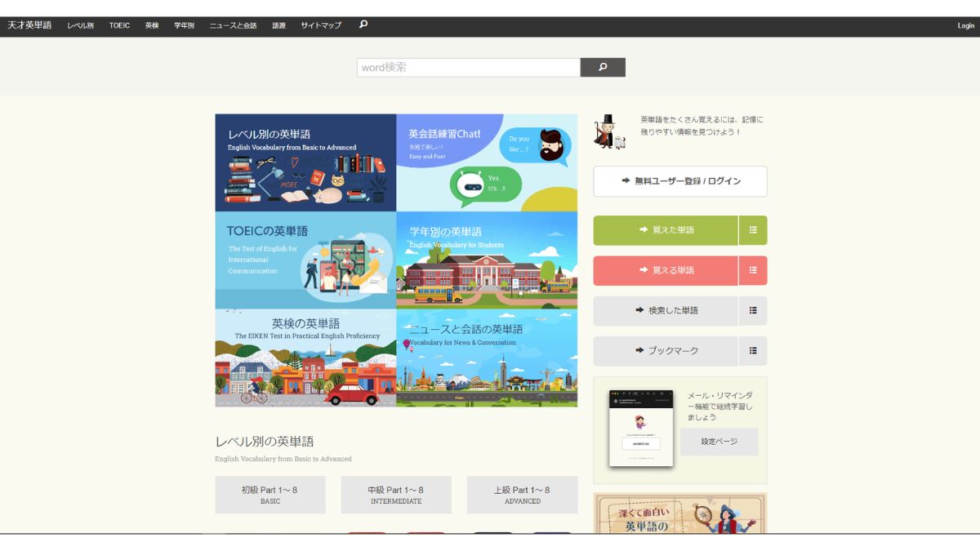Open the ブックマーク button
Viewport: 980px width, 551px height.
(x=666, y=351)
